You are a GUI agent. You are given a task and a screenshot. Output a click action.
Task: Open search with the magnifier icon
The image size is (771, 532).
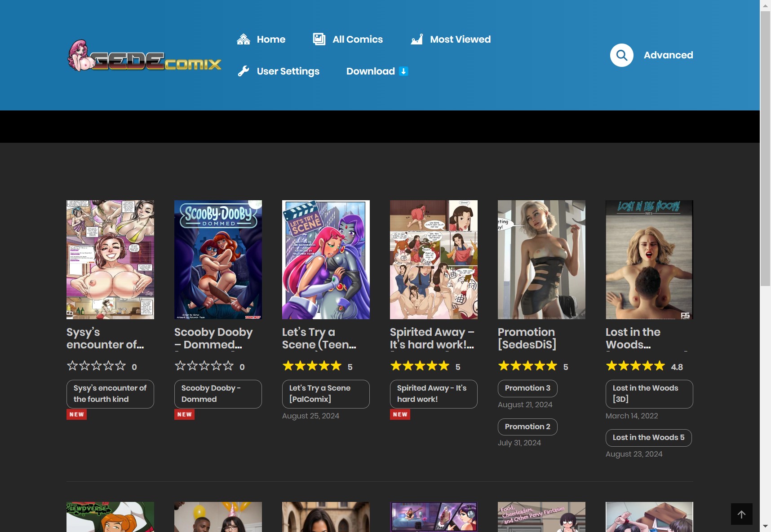(x=621, y=55)
